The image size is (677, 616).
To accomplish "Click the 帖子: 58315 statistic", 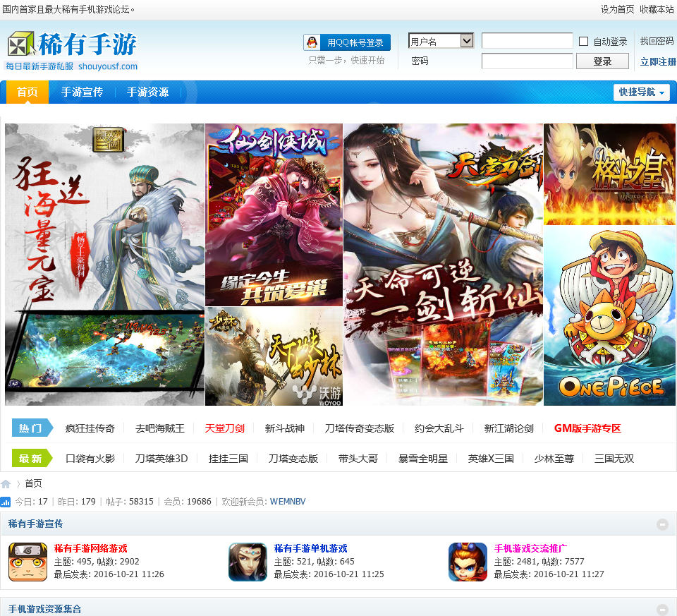I will (x=130, y=502).
